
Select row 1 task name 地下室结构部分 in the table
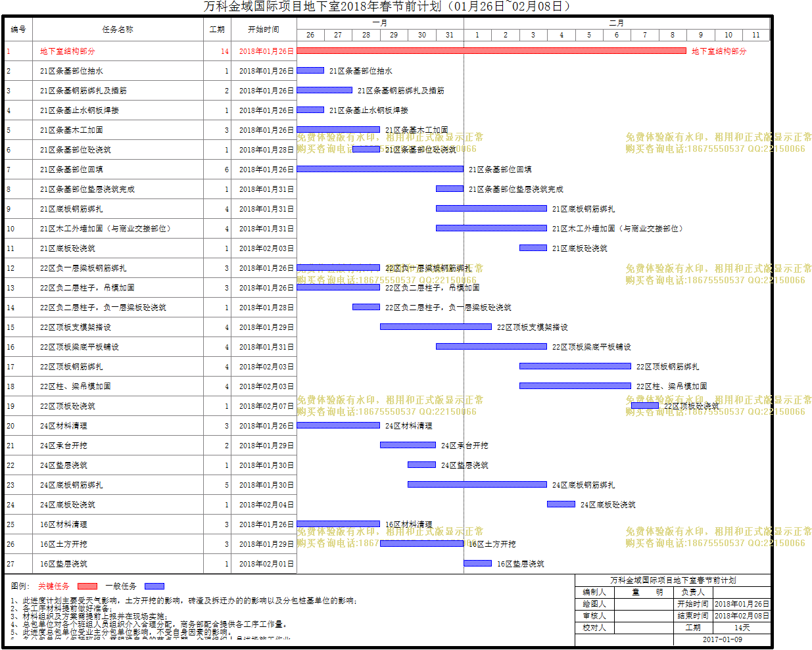(68, 51)
